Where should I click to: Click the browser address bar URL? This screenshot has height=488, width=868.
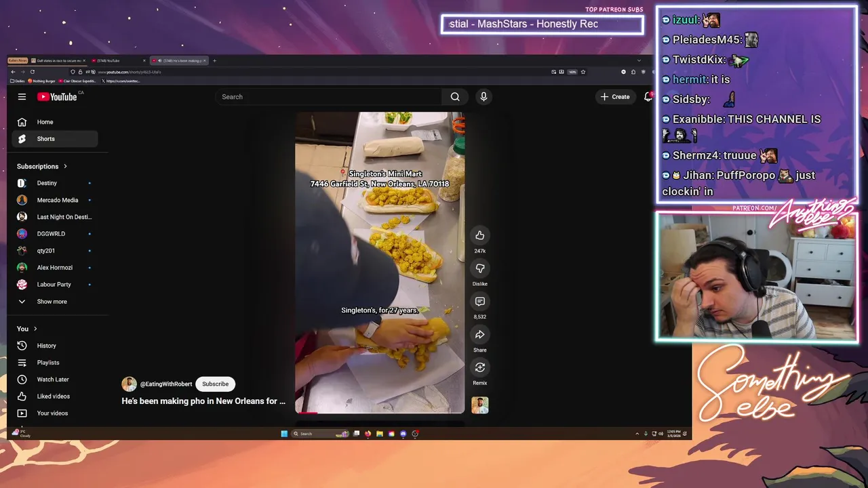pos(129,72)
